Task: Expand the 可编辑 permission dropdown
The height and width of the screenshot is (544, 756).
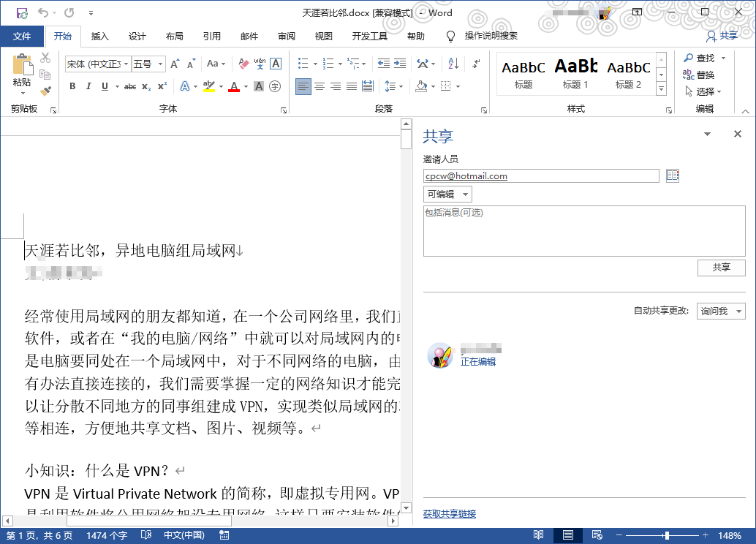Action: [447, 194]
